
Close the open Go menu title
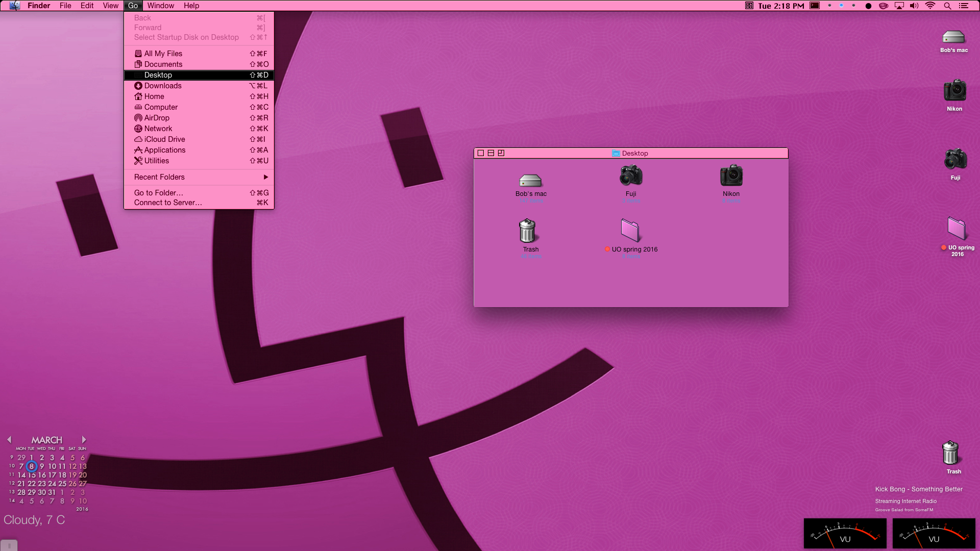pyautogui.click(x=133, y=6)
